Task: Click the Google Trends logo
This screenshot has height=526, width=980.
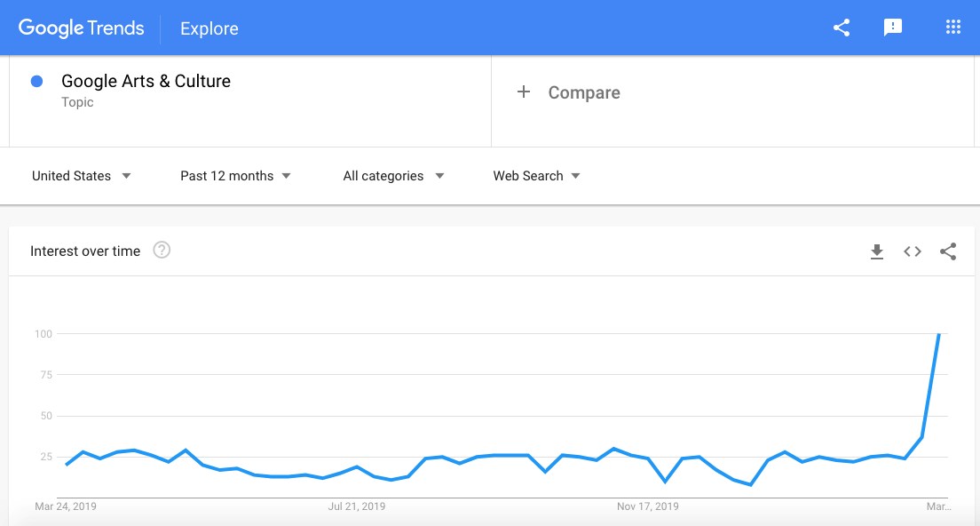Action: tap(82, 28)
